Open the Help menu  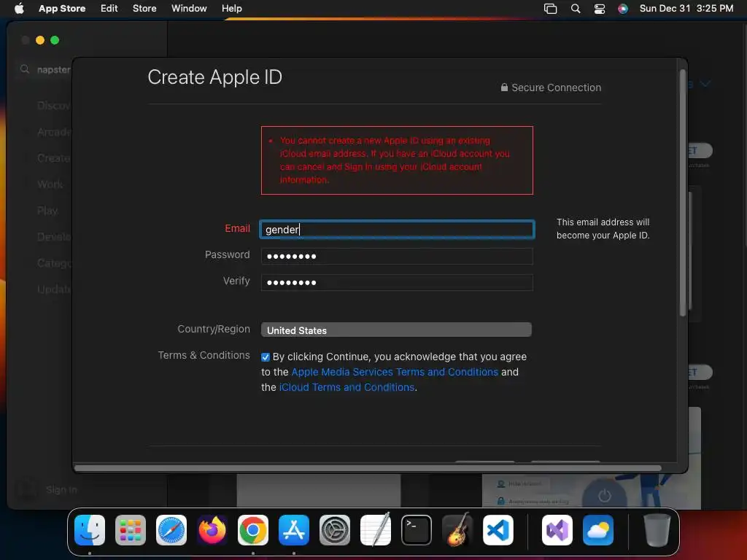(x=231, y=8)
